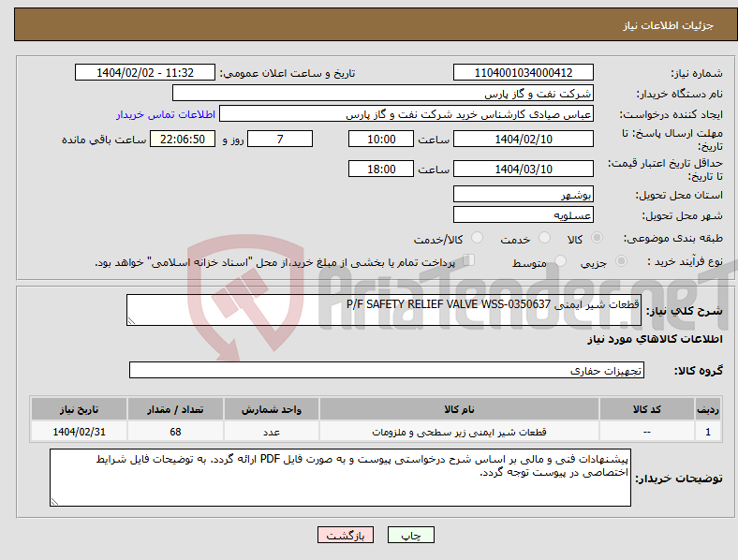
Task: Click the deadline time field 10:00
Action: click(x=381, y=139)
